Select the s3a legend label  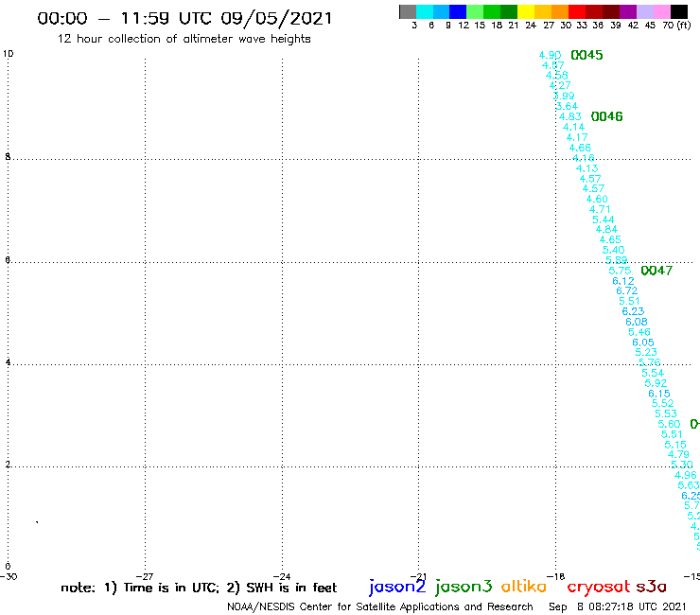(651, 587)
